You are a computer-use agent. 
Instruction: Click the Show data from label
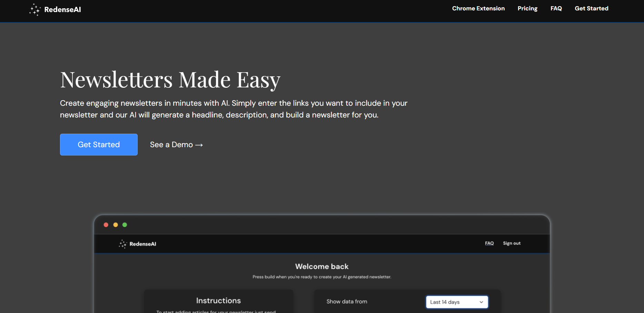point(347,302)
